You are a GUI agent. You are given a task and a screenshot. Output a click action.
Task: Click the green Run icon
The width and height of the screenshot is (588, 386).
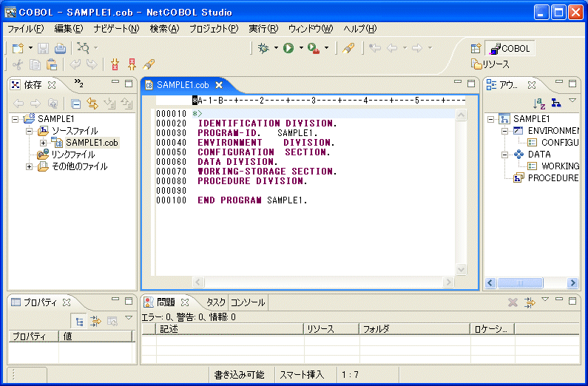(288, 48)
